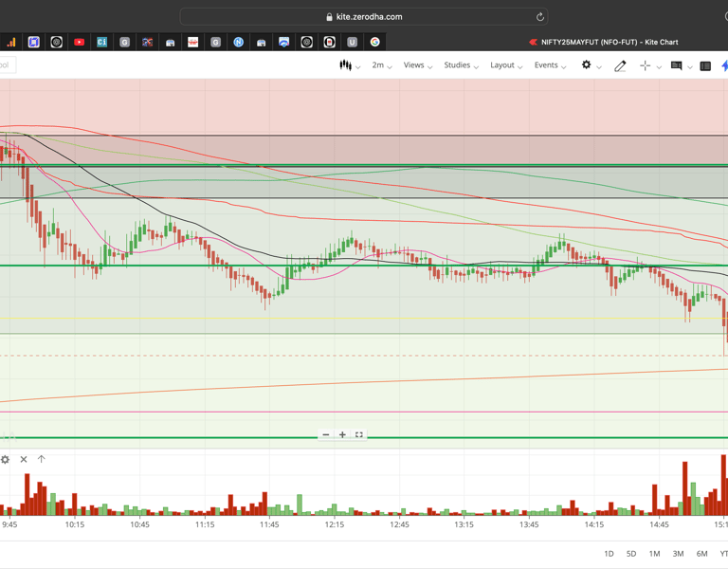Open the Events dropdown
The image size is (728, 569).
click(x=550, y=65)
